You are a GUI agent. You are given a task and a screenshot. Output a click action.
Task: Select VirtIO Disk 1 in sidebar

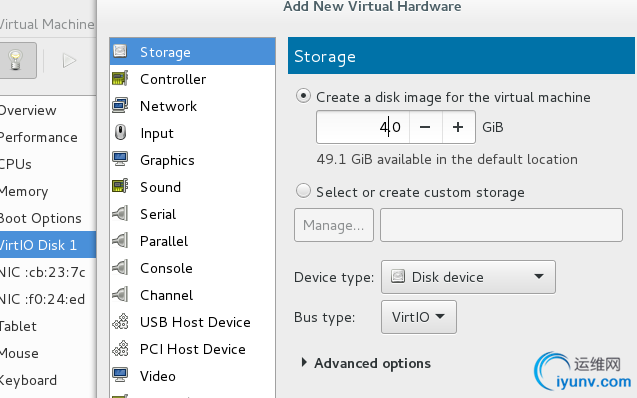tap(48, 245)
